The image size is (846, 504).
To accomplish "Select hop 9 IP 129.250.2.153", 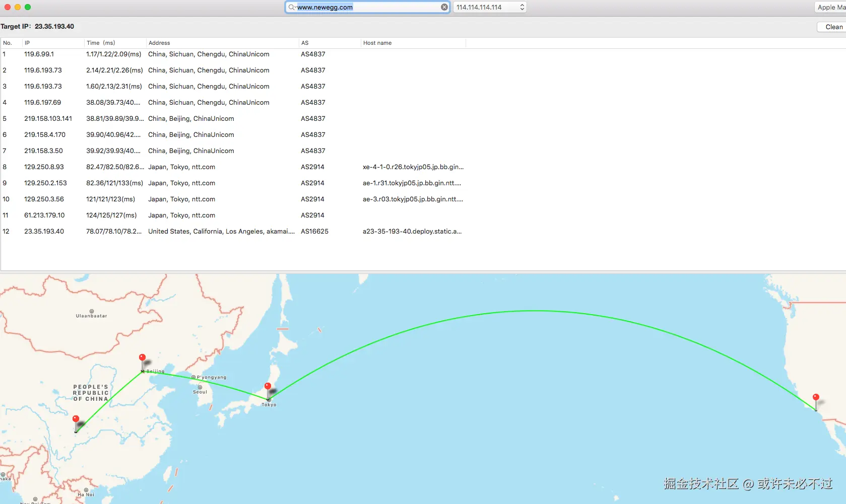I will (x=45, y=183).
